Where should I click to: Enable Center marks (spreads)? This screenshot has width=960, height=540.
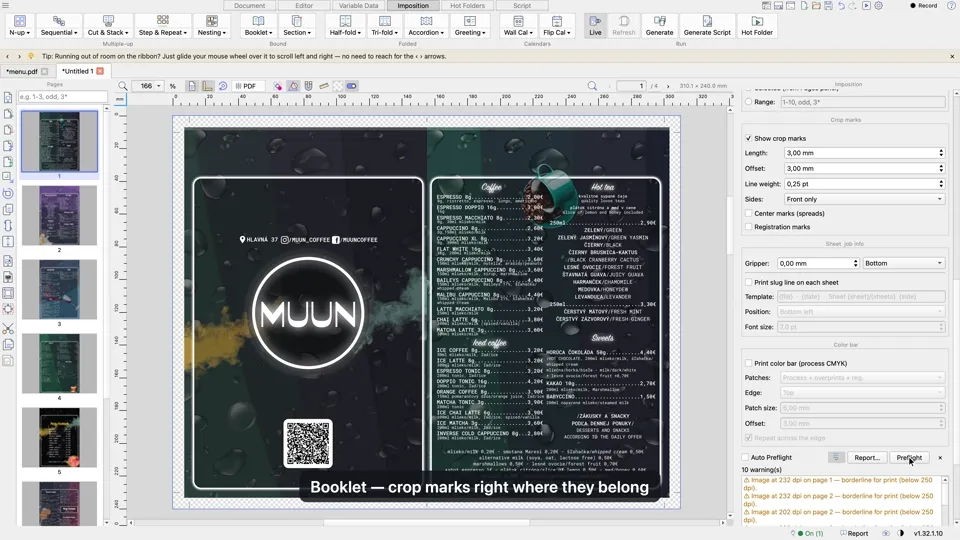(x=748, y=214)
